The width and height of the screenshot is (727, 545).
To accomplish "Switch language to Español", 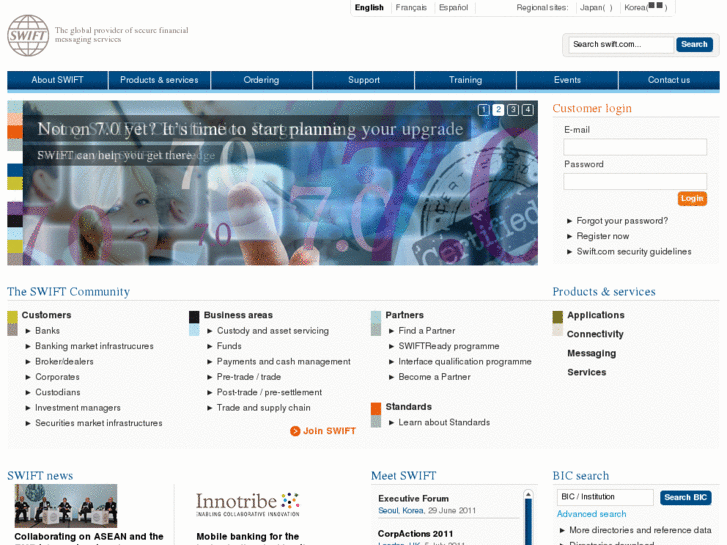I will tap(453, 7).
